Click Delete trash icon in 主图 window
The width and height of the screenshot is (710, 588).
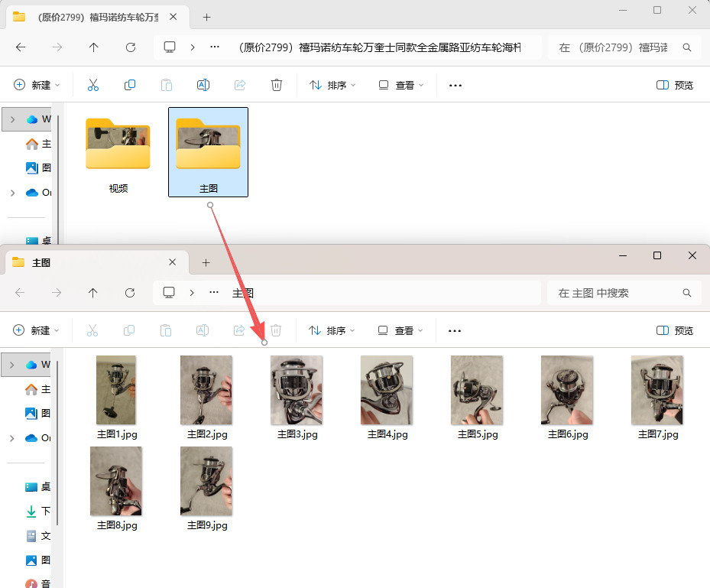[276, 330]
